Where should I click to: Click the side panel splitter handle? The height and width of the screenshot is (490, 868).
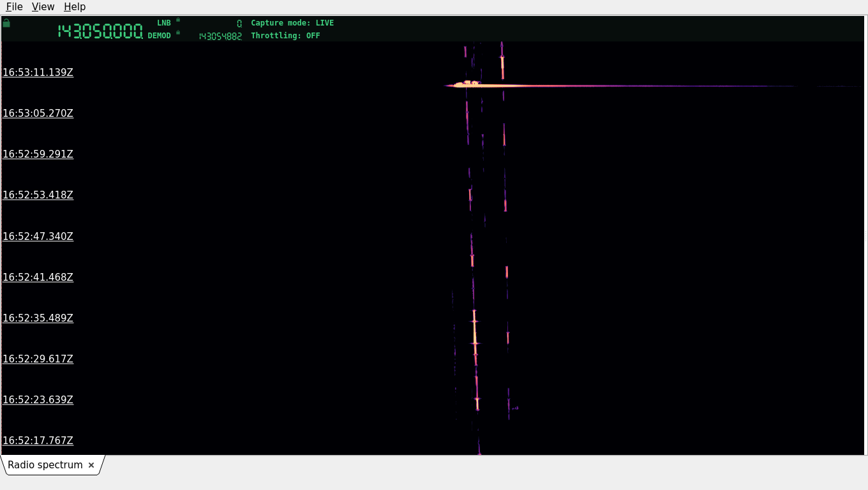coord(865,236)
